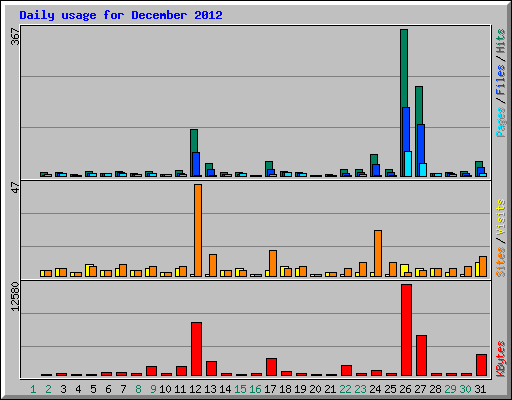Click day 20 on the date axis
This screenshot has height=400, width=512.
coord(315,389)
